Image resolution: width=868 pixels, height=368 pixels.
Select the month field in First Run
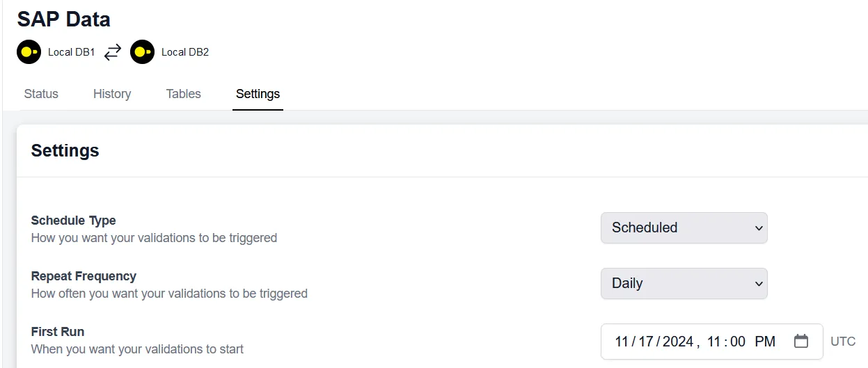pyautogui.click(x=622, y=342)
